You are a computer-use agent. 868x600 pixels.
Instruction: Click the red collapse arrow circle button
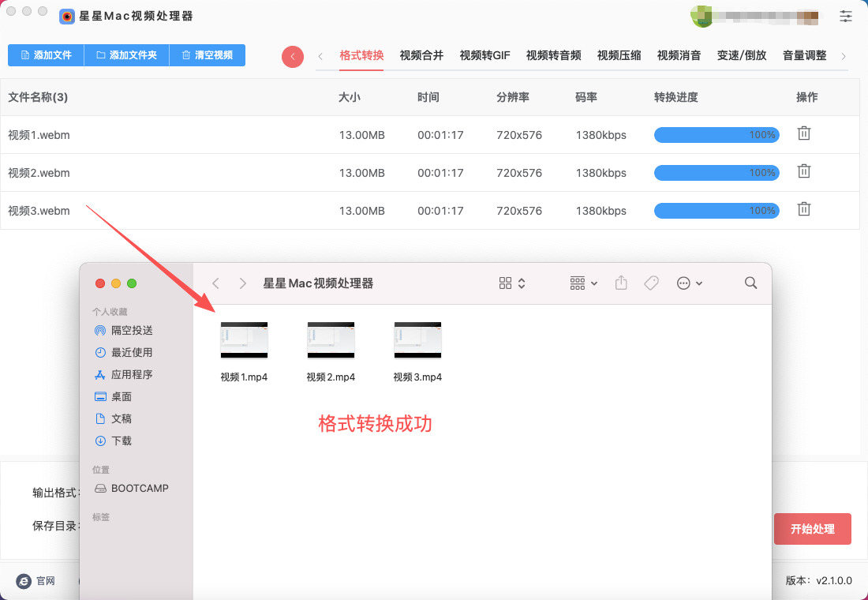pos(292,57)
